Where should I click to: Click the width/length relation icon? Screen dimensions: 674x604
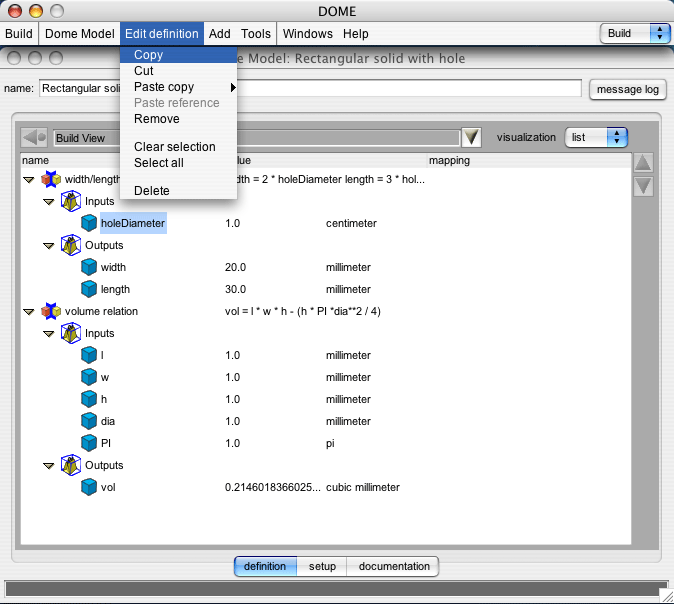click(51, 179)
